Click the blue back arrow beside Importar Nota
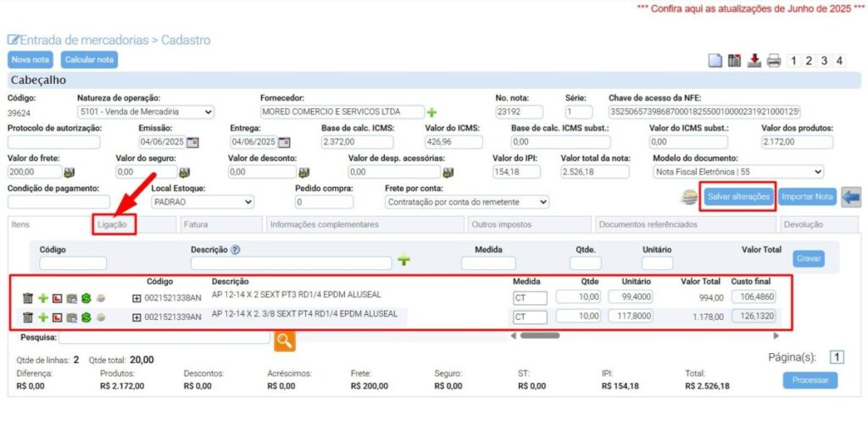The image size is (868, 442). [851, 196]
